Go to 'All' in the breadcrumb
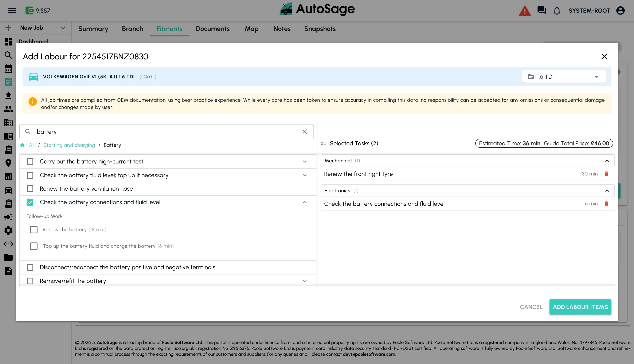 pyautogui.click(x=32, y=145)
